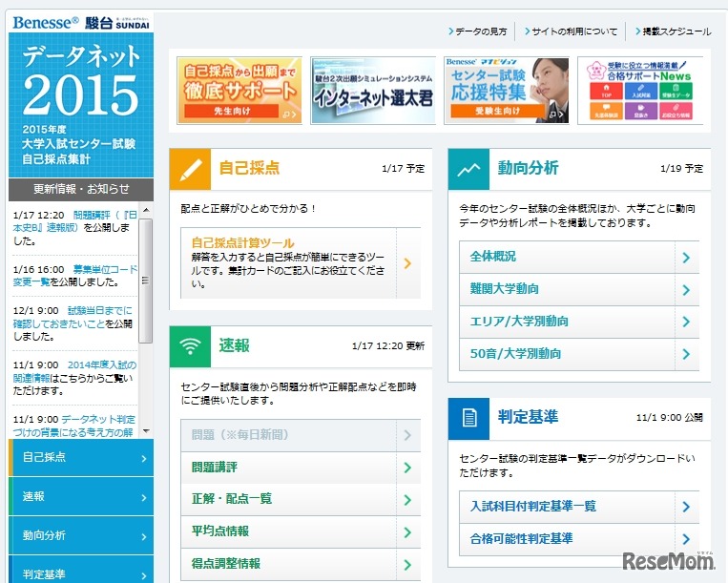
Task: Open 判定基準 in left sidebar menu
Action: (81, 571)
